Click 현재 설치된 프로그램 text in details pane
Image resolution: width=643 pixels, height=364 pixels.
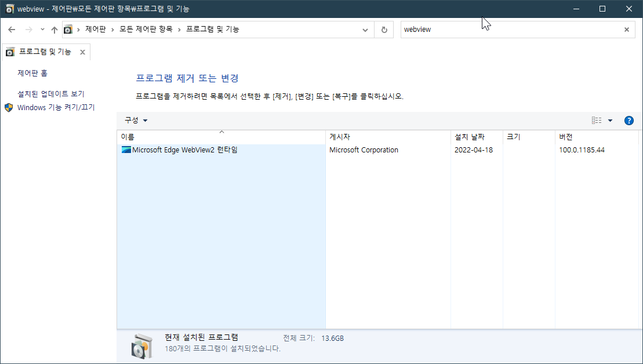201,337
